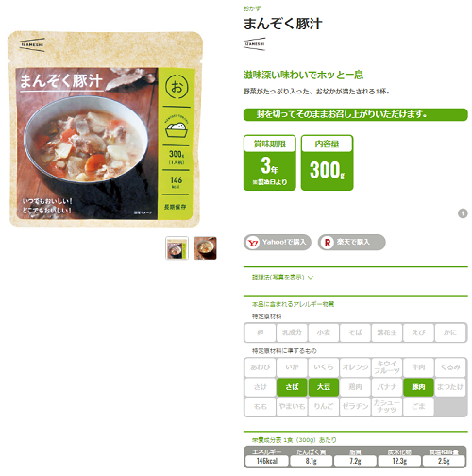Click the IZAMESHI brand logo under title
This screenshot has width=472, height=476.
click(255, 44)
